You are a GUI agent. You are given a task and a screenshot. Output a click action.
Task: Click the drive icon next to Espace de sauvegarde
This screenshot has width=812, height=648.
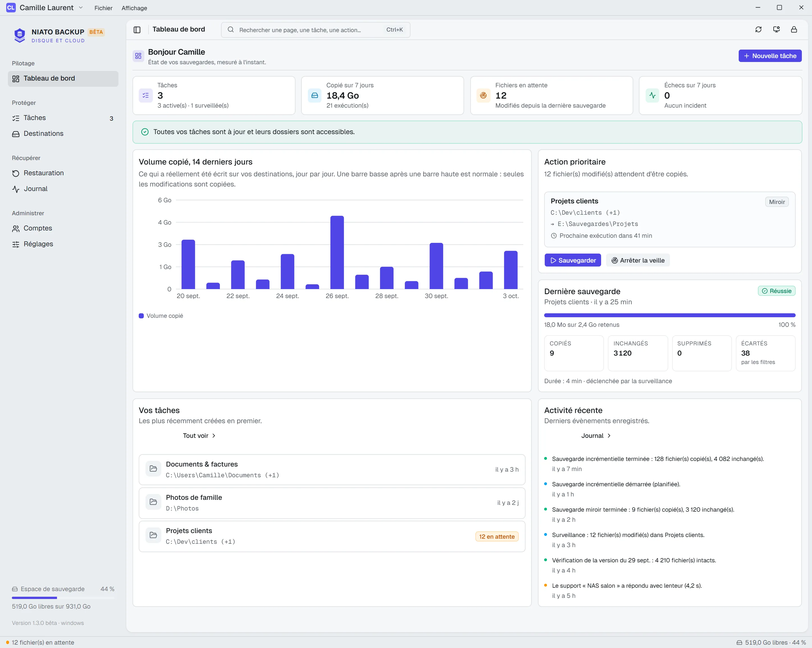pyautogui.click(x=15, y=589)
